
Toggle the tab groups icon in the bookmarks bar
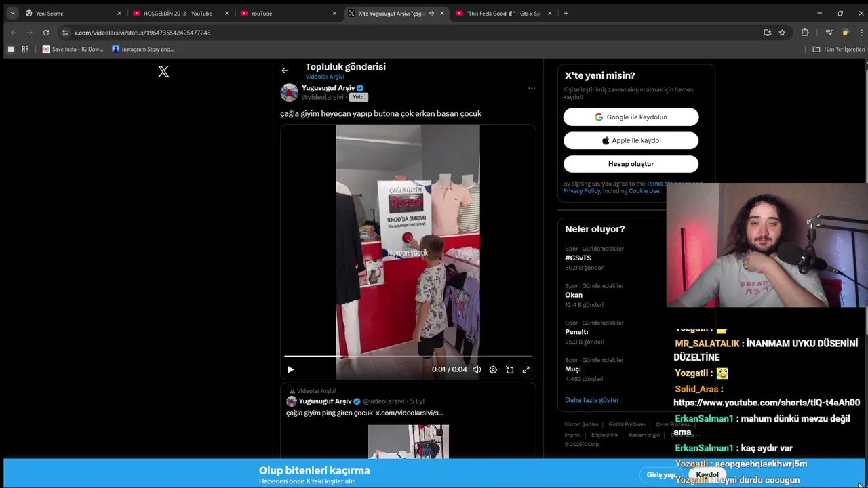click(10, 49)
